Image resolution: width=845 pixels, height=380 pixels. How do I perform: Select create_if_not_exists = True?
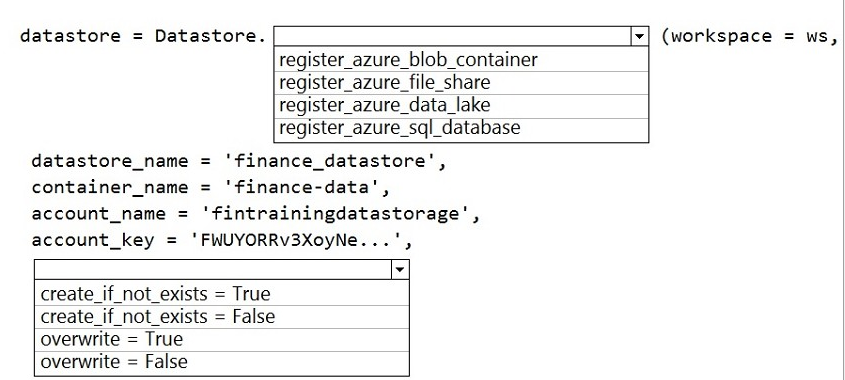(221, 293)
